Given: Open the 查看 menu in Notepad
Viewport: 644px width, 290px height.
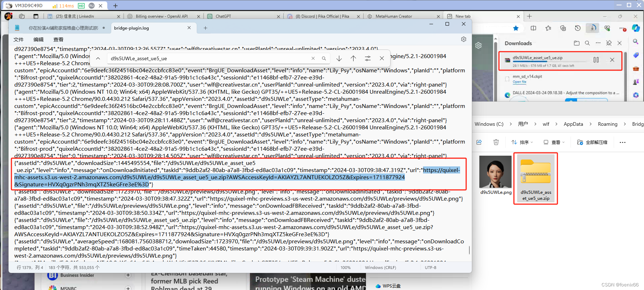Looking at the screenshot, I should coord(58,40).
